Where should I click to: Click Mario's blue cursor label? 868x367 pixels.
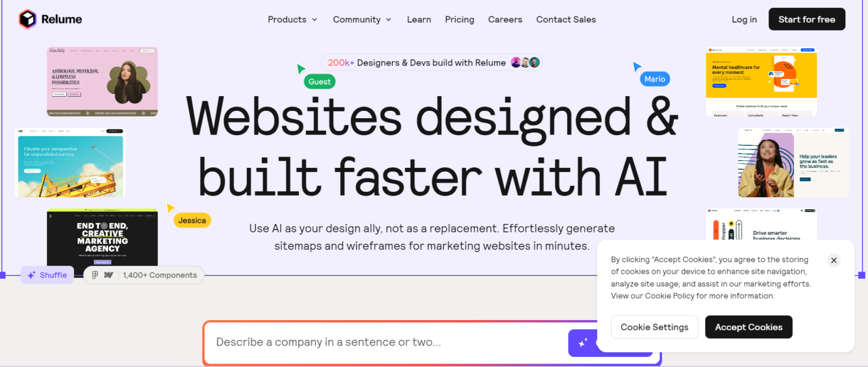[x=654, y=79]
